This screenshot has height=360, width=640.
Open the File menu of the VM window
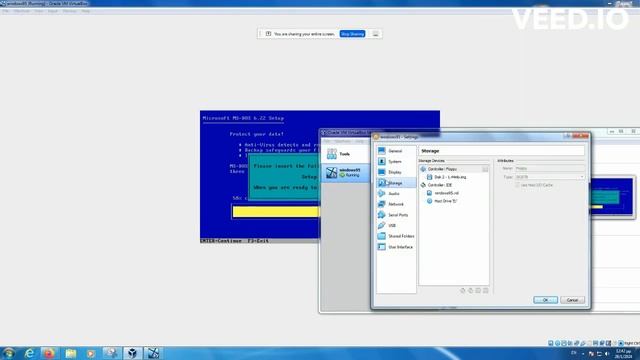tap(5, 11)
